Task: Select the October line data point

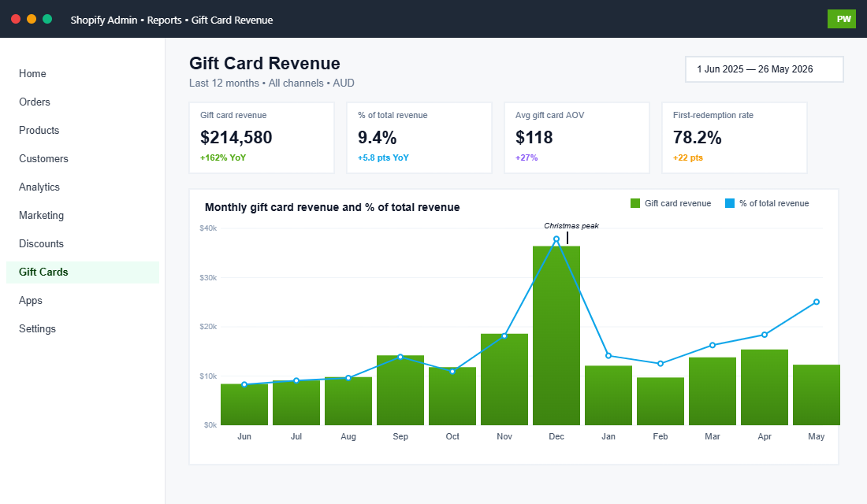Action: [x=452, y=372]
